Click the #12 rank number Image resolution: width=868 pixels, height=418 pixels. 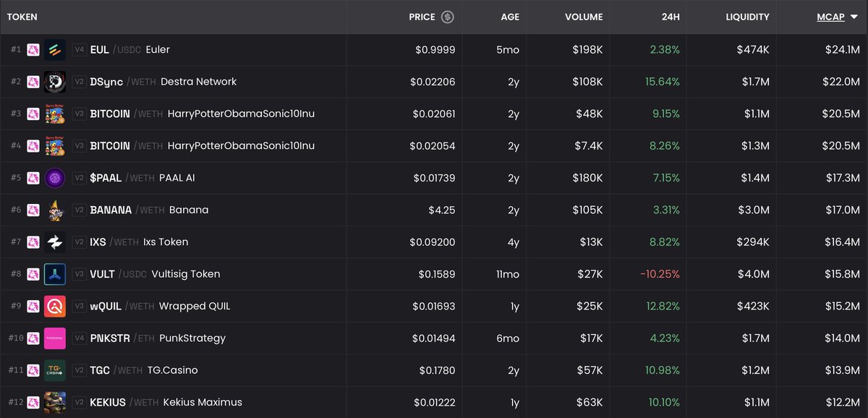tap(16, 402)
